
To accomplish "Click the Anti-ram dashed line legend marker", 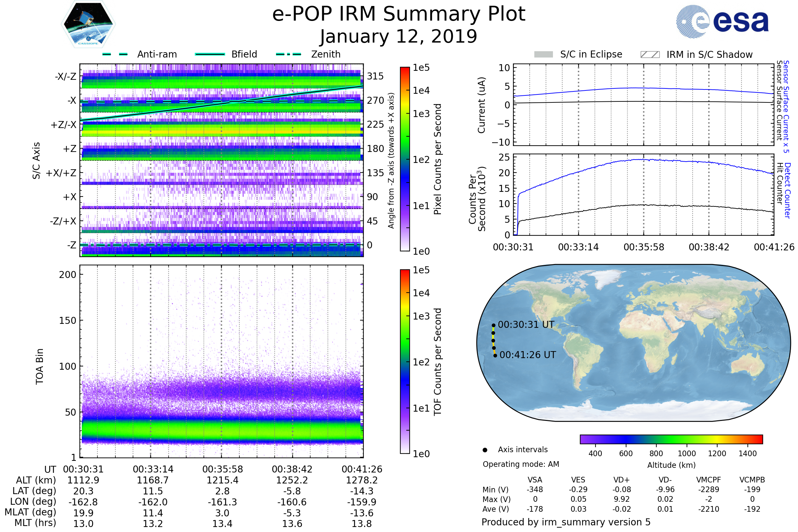I will click(x=115, y=54).
